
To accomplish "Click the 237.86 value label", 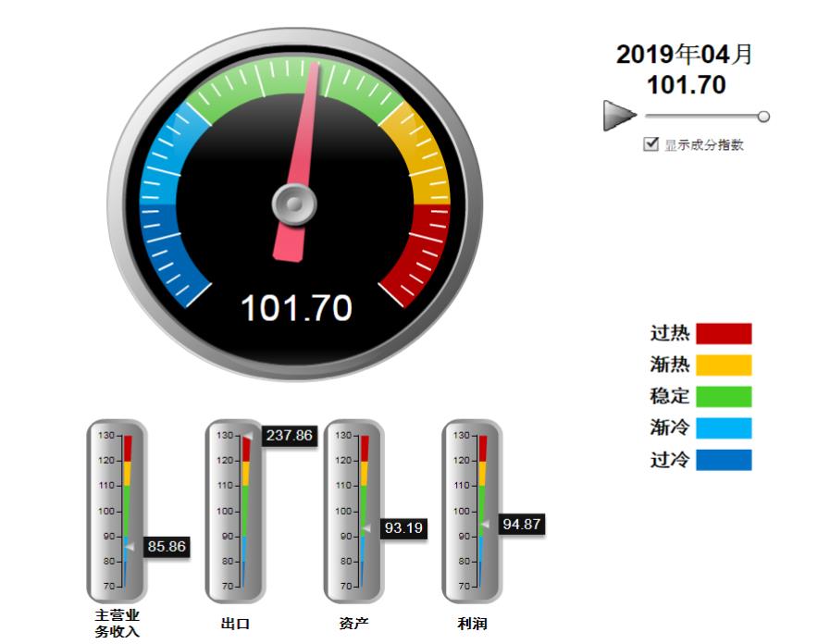I will 289,435.
